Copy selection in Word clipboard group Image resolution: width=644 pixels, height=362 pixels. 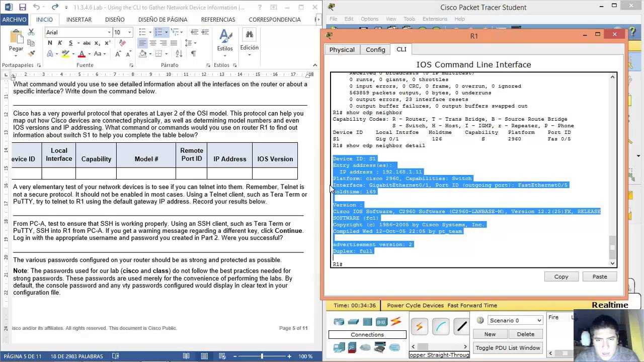pos(31,43)
